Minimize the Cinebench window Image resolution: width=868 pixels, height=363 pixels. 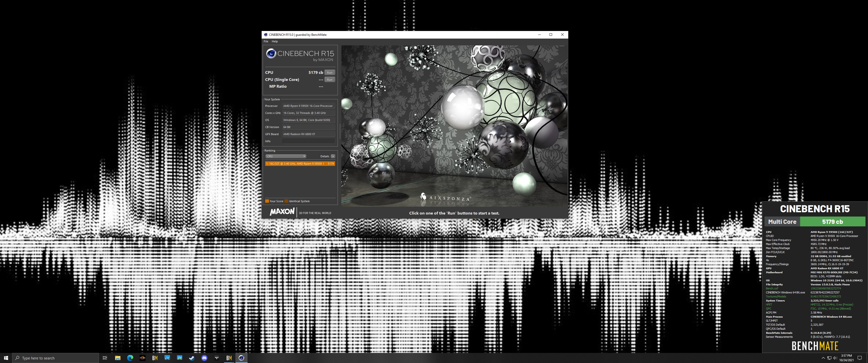pyautogui.click(x=539, y=35)
